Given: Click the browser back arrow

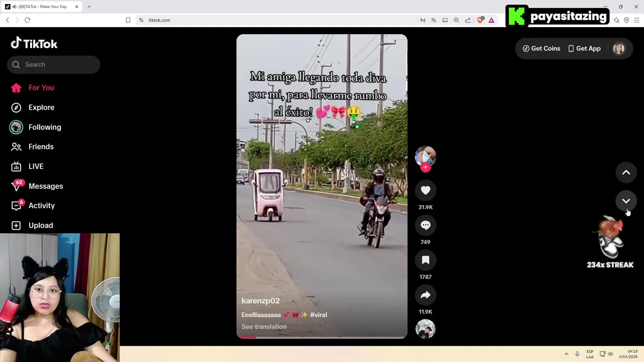Looking at the screenshot, I should (x=7, y=20).
